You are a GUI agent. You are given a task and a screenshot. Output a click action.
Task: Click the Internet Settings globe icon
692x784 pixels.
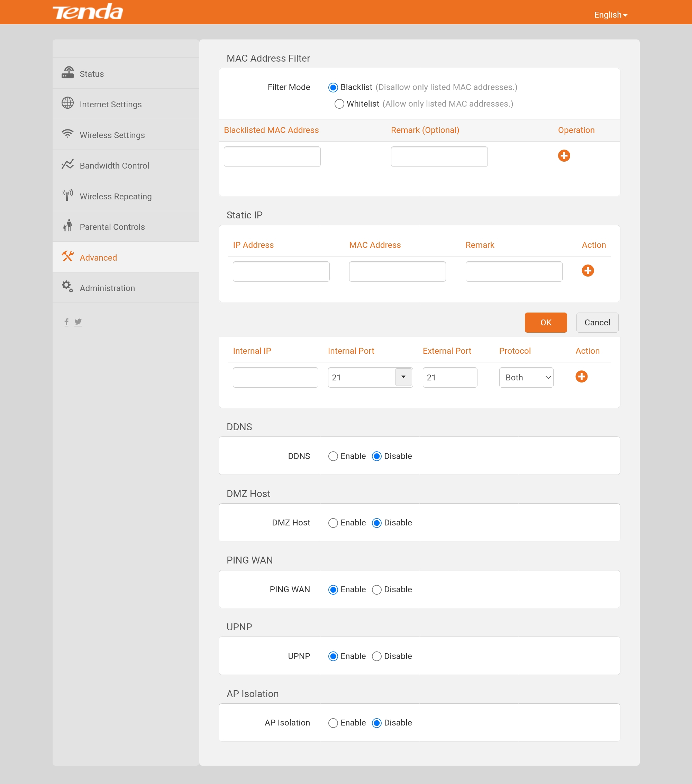coord(67,103)
